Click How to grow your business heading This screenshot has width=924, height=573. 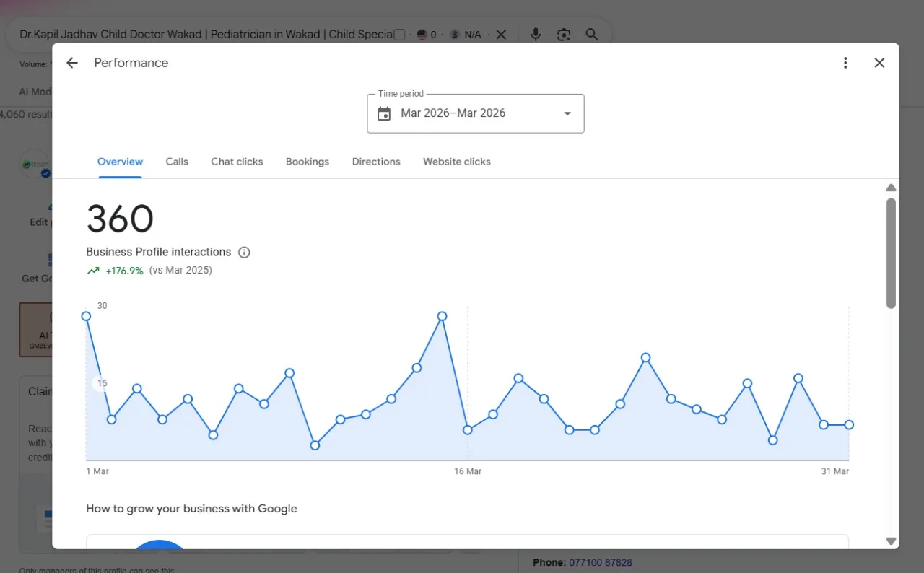pyautogui.click(x=191, y=509)
